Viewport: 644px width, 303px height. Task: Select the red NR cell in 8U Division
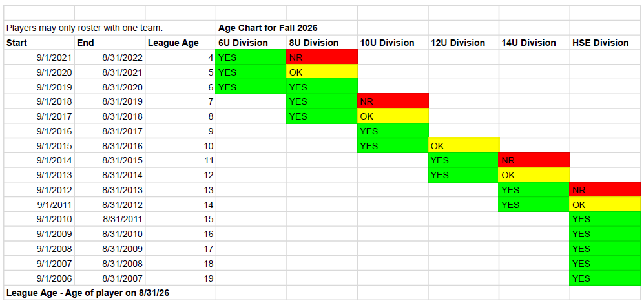(x=322, y=57)
